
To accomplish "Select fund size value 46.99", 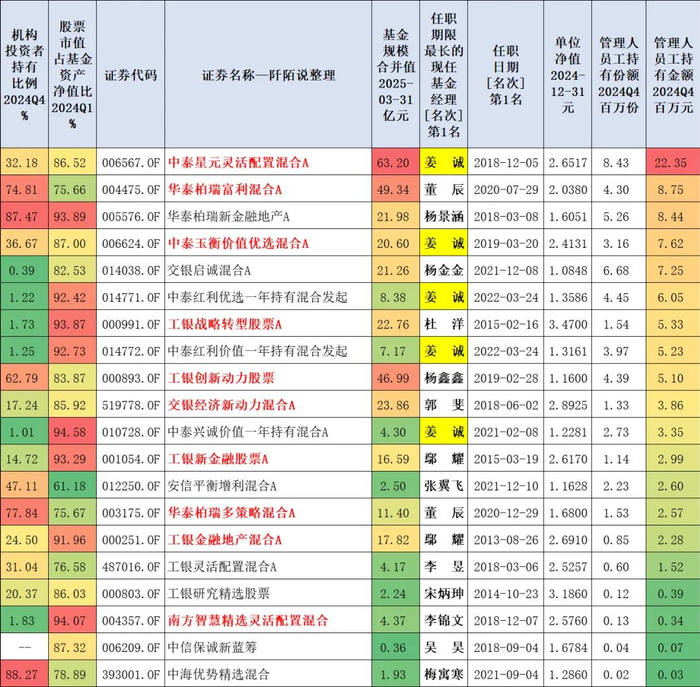I will [x=393, y=379].
